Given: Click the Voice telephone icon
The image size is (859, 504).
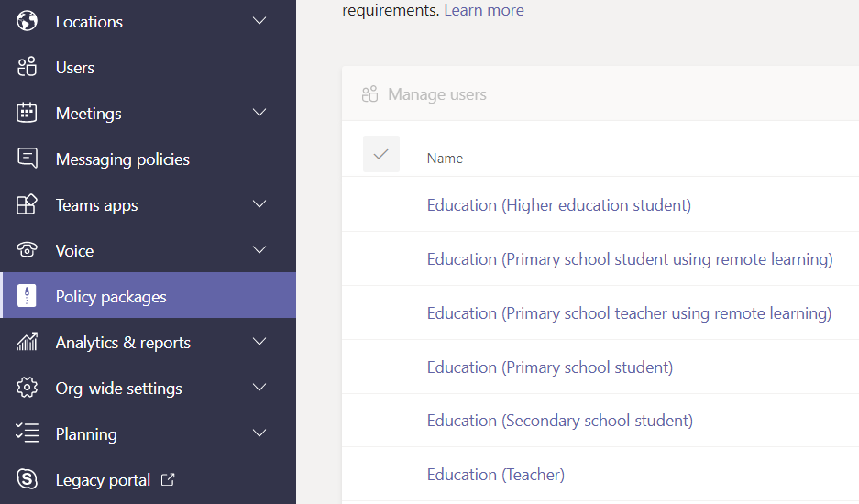Looking at the screenshot, I should (x=28, y=250).
